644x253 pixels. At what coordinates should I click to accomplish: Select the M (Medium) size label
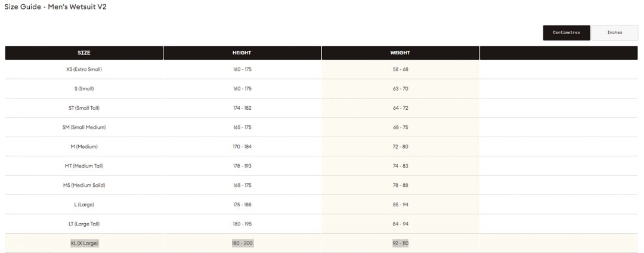tap(84, 147)
